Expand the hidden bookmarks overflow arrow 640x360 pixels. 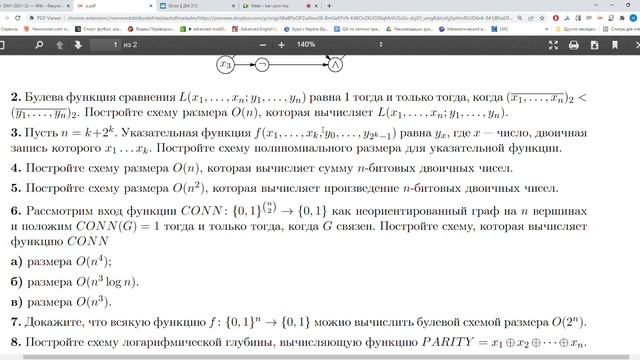pos(547,29)
